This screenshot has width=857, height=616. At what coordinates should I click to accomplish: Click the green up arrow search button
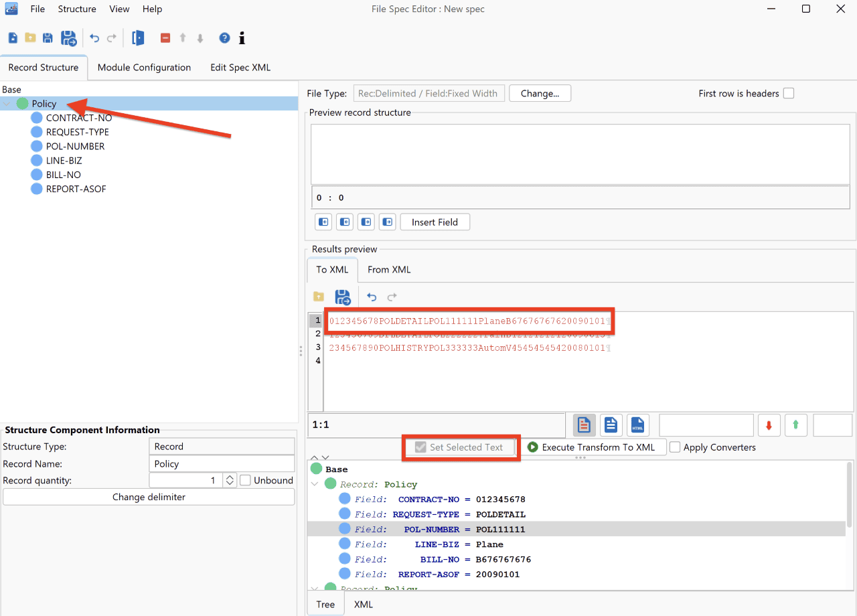[x=795, y=425]
